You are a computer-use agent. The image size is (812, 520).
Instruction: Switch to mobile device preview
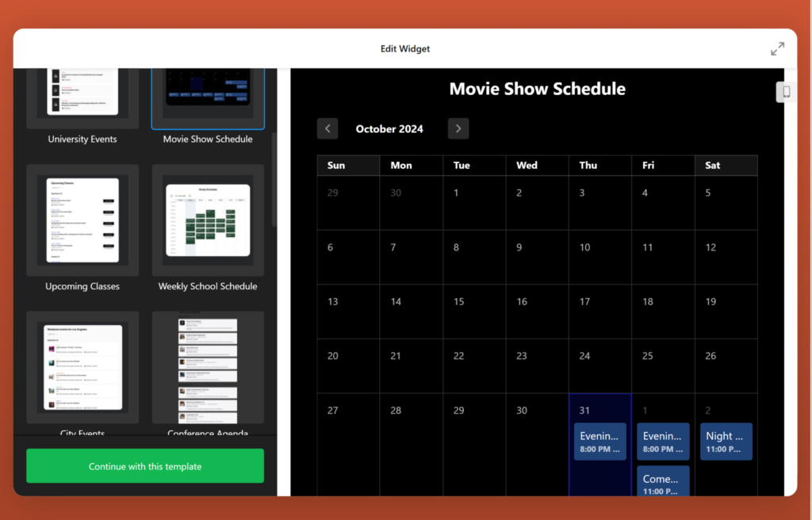(x=786, y=92)
